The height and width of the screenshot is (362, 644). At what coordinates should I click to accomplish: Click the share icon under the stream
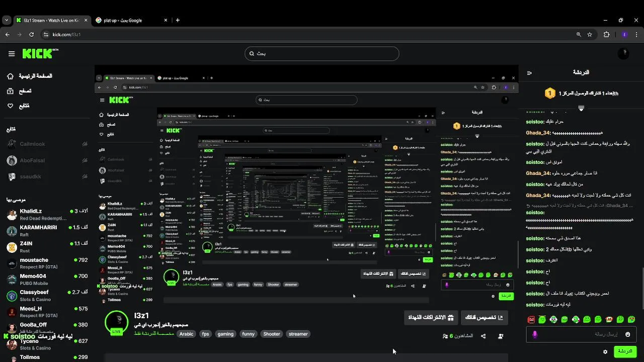tap(483, 336)
